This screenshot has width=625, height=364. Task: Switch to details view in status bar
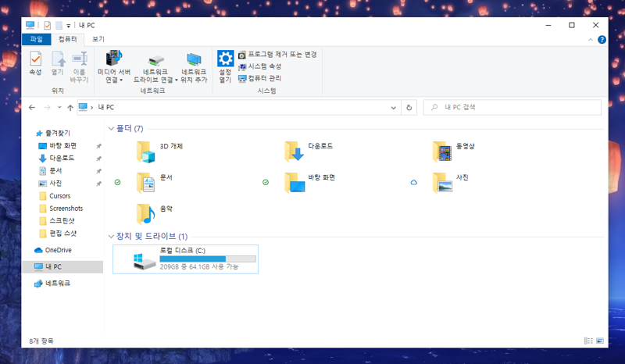click(588, 341)
